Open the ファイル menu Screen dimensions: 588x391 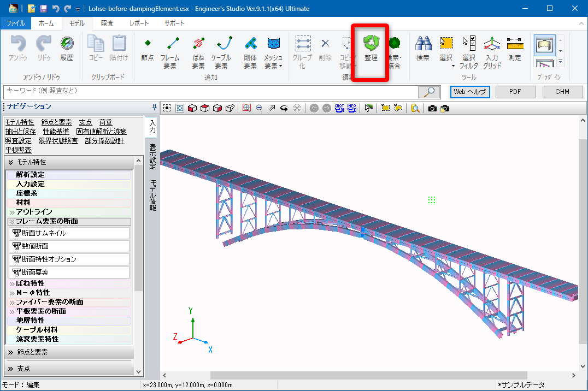[x=15, y=23]
